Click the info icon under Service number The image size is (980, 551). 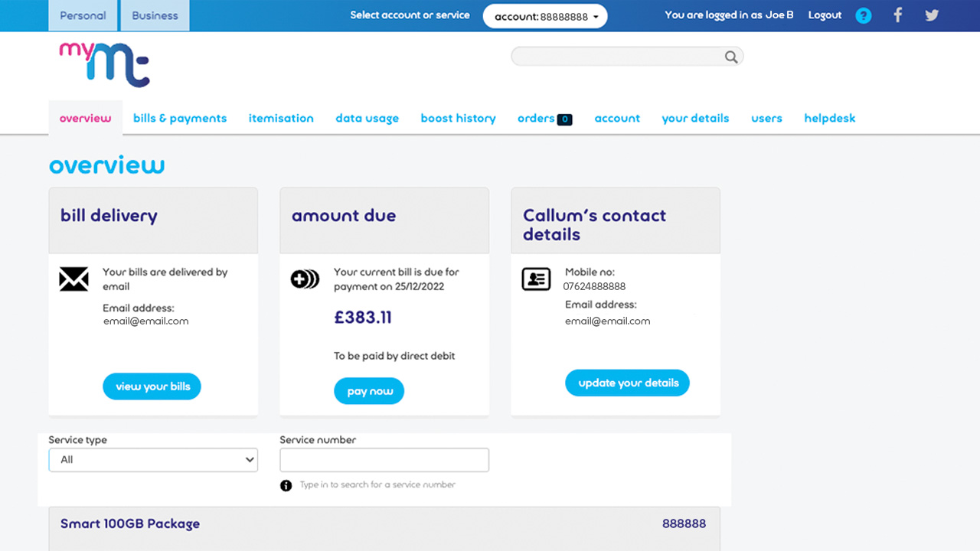pyautogui.click(x=286, y=485)
